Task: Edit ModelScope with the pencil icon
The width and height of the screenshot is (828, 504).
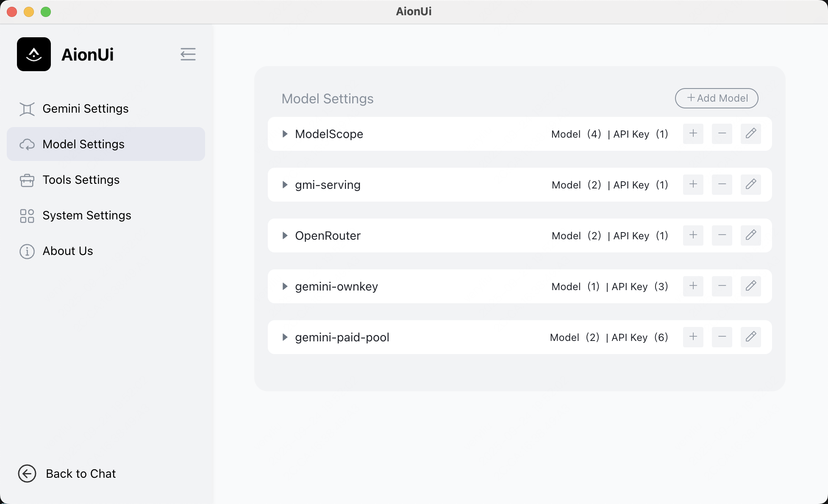Action: point(751,134)
